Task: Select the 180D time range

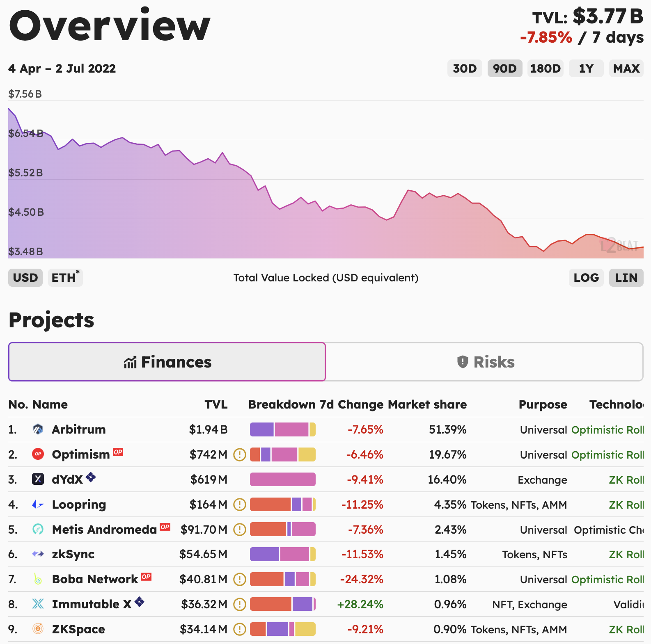Action: [546, 69]
